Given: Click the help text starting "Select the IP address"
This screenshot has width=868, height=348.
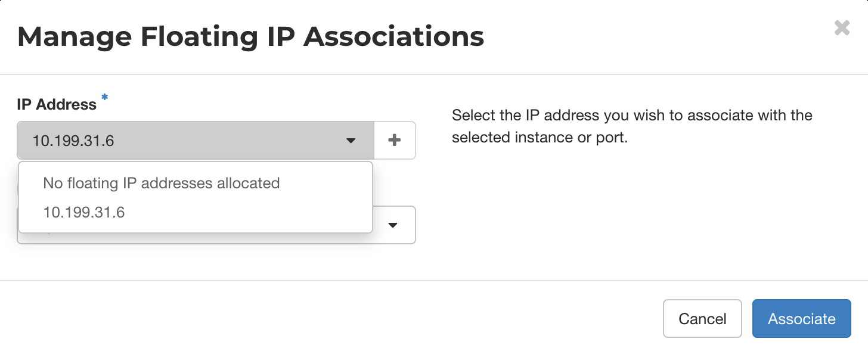Looking at the screenshot, I should 632,115.
